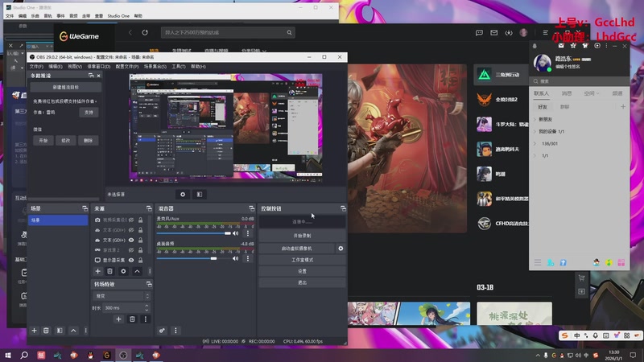Adjust transition duration 300 ms stepper
The width and height of the screenshot is (644, 362).
147,307
